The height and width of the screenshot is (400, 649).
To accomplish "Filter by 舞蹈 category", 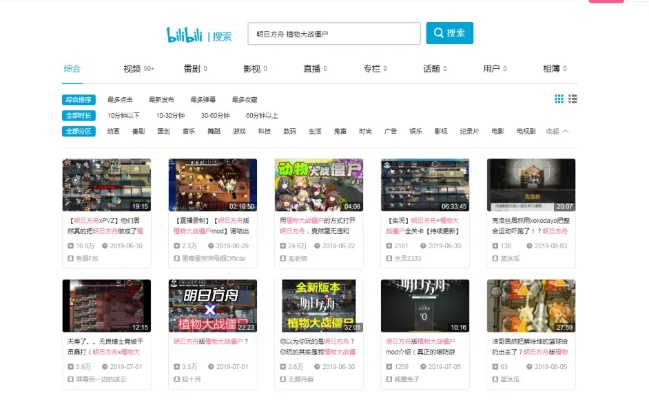I will [214, 131].
